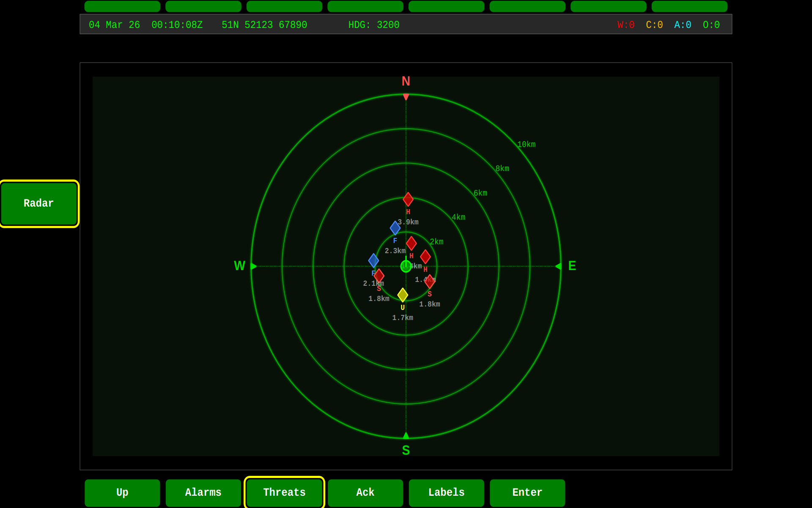
Task: Click the east compass arrow marker
Action: pyautogui.click(x=559, y=266)
